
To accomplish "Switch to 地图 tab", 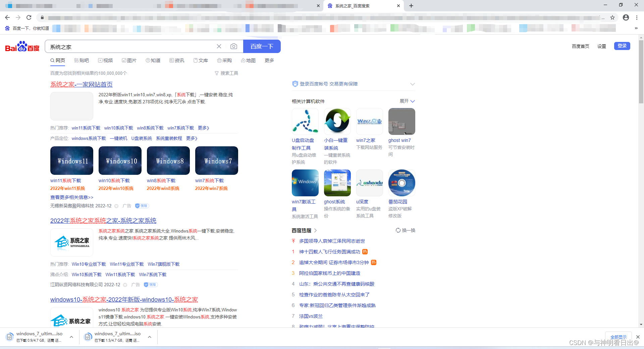I will [248, 60].
